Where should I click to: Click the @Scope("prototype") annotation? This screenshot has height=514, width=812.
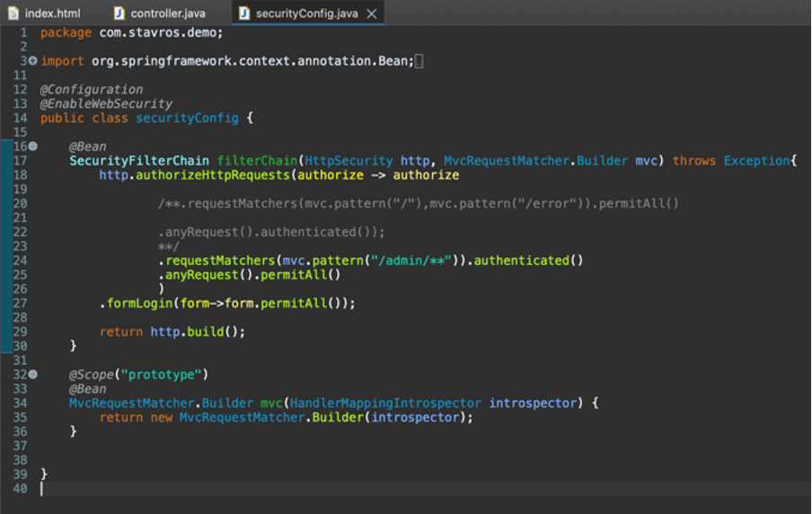pos(138,374)
